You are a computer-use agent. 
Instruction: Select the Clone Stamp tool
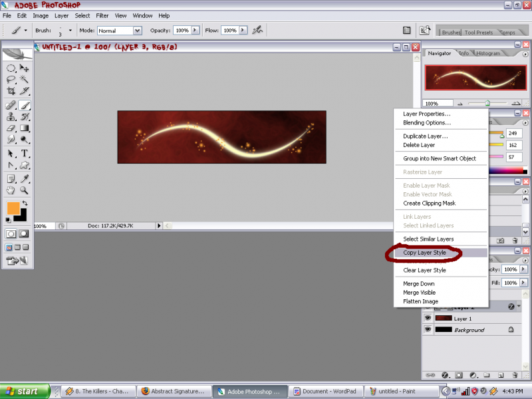click(x=11, y=117)
